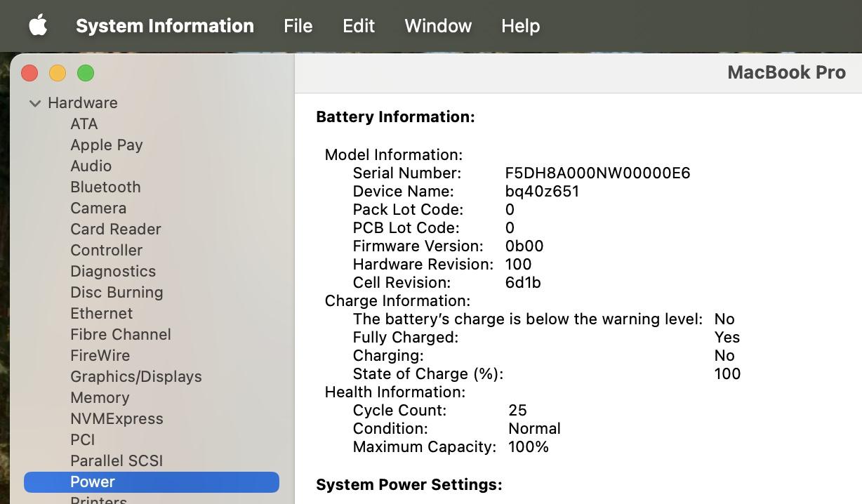Select PCI in the sidebar
This screenshot has height=504, width=862.
[x=83, y=439]
